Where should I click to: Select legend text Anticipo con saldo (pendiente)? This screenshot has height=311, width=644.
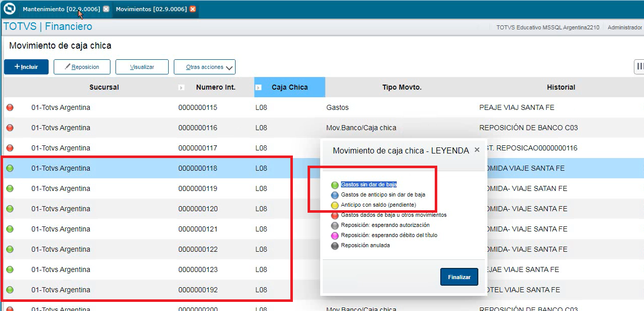378,205
